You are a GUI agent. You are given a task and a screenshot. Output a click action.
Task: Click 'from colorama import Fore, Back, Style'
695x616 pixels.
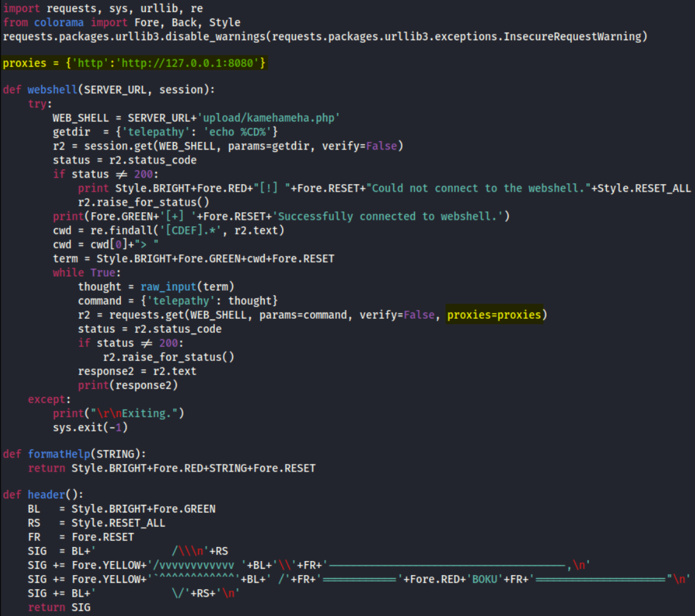pyautogui.click(x=121, y=22)
